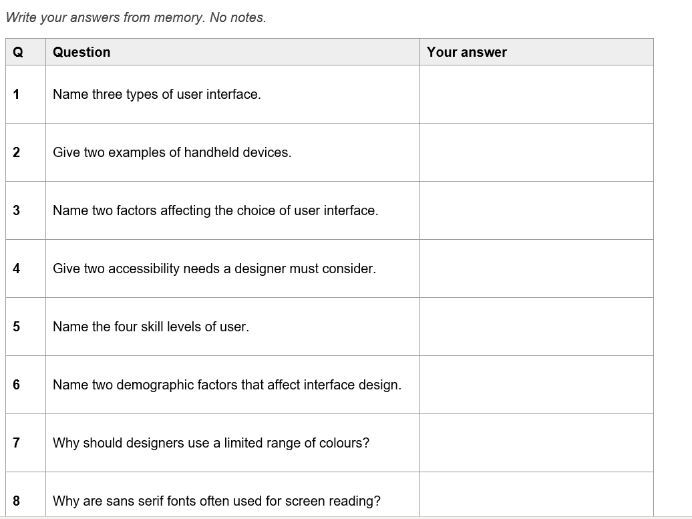Click the 'limited range of colours' question text
The width and height of the screenshot is (692, 519).
coord(211,443)
